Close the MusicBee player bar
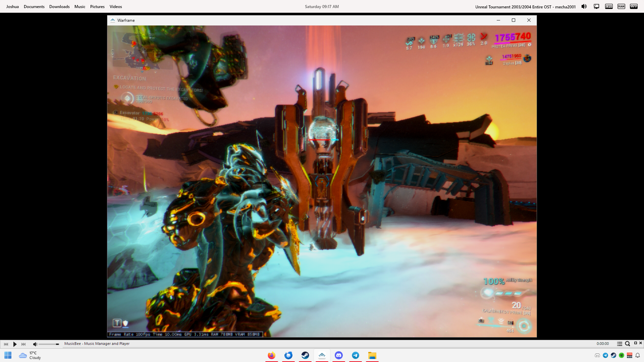The width and height of the screenshot is (644, 362). coord(641,343)
